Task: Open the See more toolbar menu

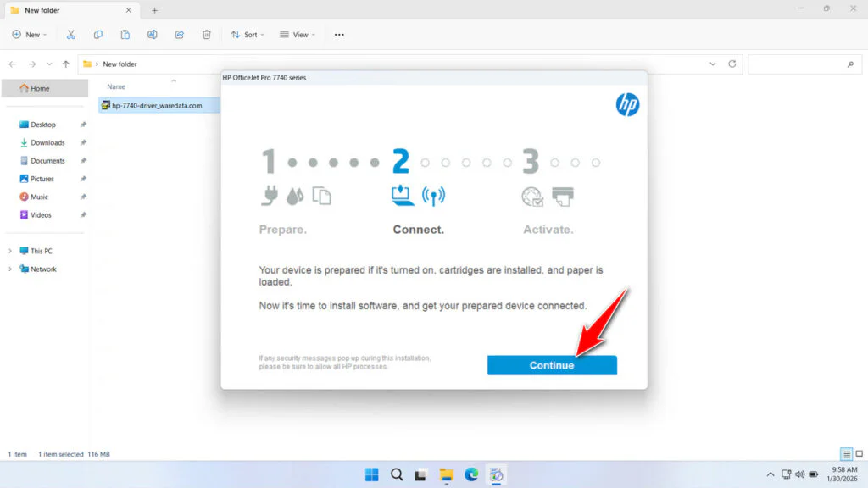Action: (x=339, y=34)
